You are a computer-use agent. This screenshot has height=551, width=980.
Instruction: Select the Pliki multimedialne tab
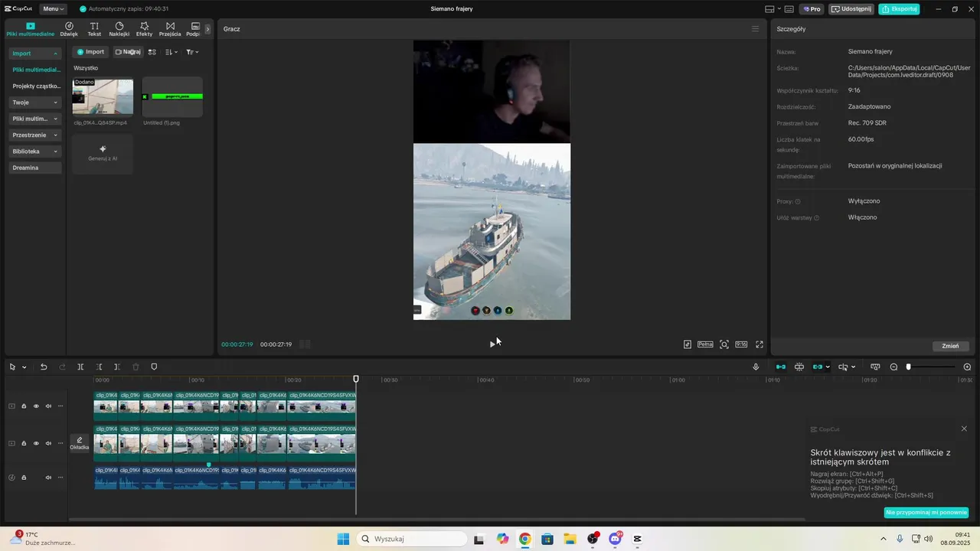[x=31, y=29]
